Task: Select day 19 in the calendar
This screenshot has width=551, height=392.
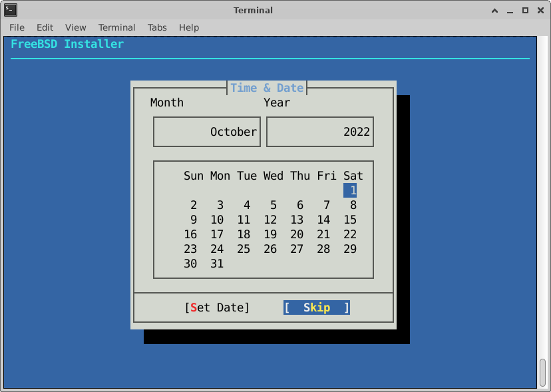Action: pyautogui.click(x=270, y=234)
